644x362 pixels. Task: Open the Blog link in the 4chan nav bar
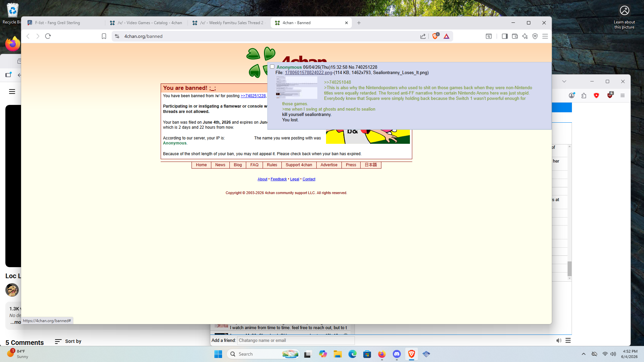(238, 165)
